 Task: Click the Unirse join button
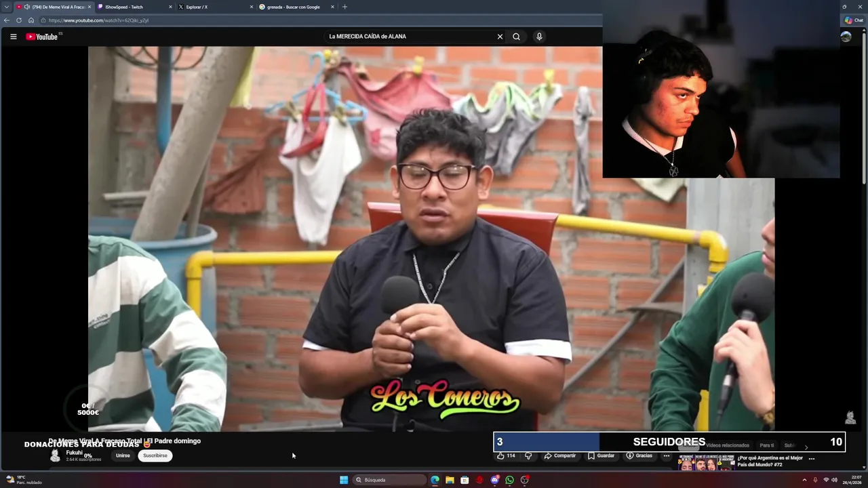[x=123, y=455]
